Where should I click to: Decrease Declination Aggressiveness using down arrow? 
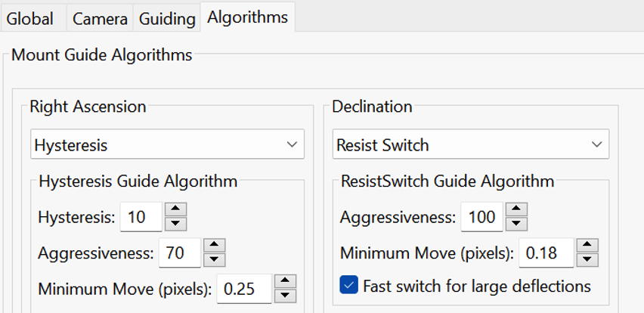point(517,224)
